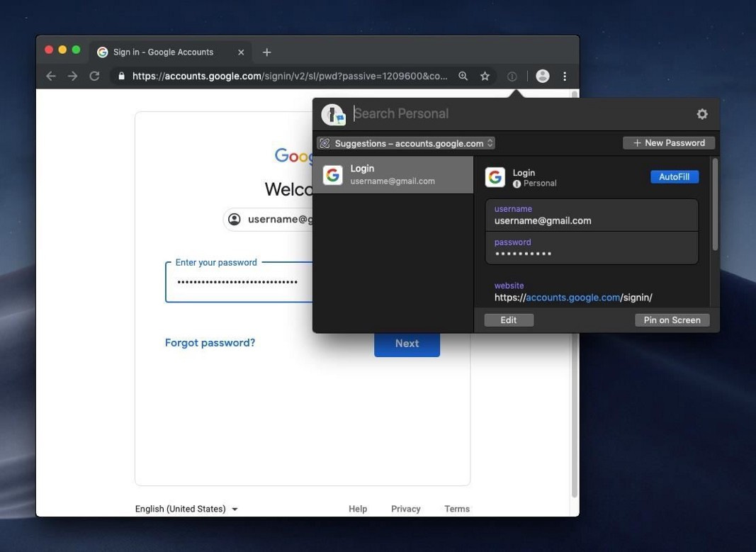This screenshot has height=552, width=756.
Task: Click the lock icon in address bar
Action: click(121, 76)
